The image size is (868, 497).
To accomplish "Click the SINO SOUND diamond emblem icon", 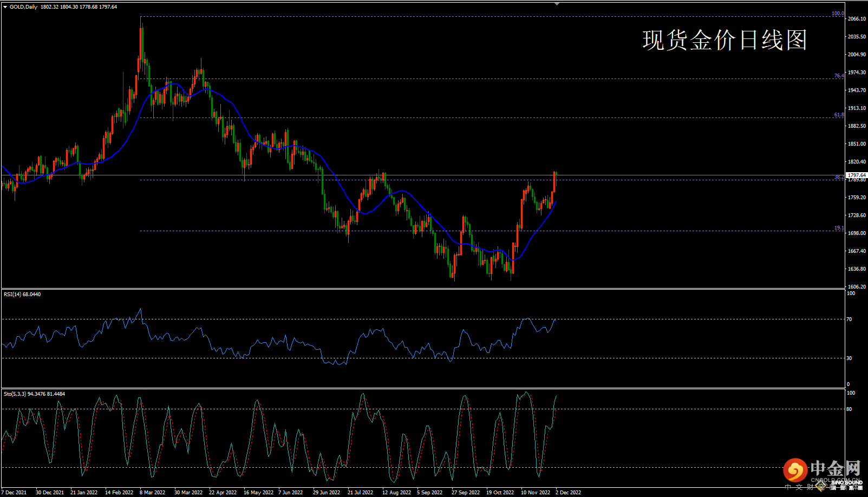I will 821,487.
